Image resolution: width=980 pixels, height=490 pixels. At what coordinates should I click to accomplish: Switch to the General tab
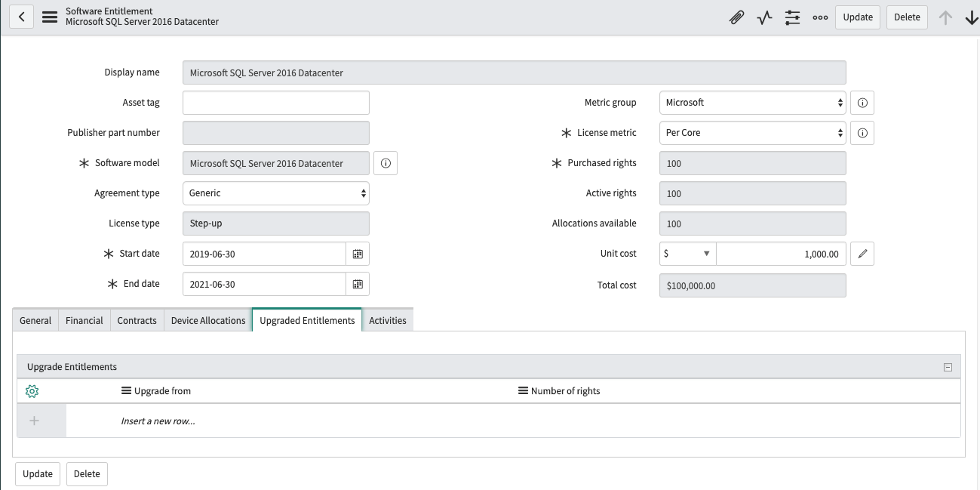pyautogui.click(x=35, y=320)
